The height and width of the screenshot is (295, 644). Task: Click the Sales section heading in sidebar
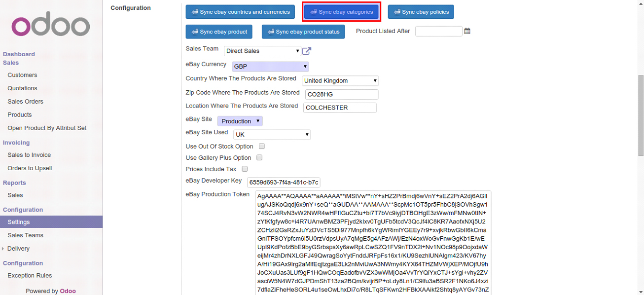tap(11, 63)
